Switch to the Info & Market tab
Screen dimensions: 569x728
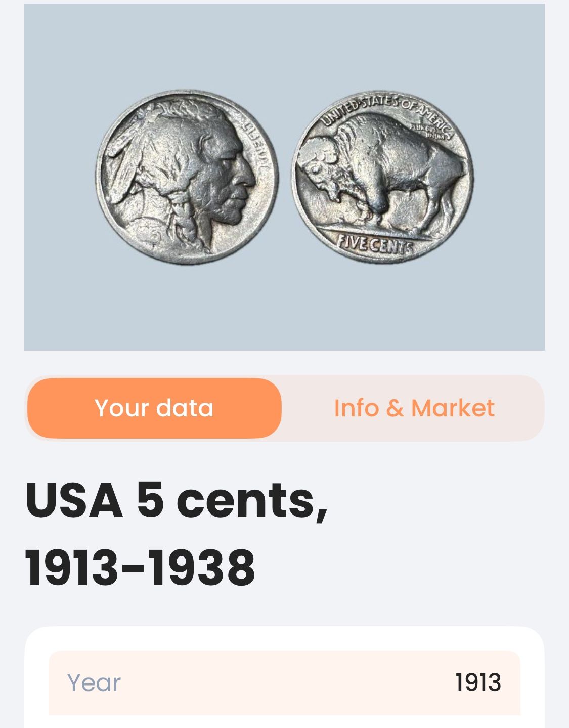click(x=414, y=408)
